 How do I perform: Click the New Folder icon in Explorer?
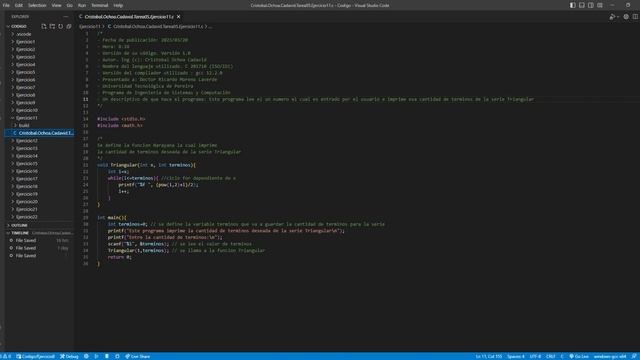(x=52, y=26)
